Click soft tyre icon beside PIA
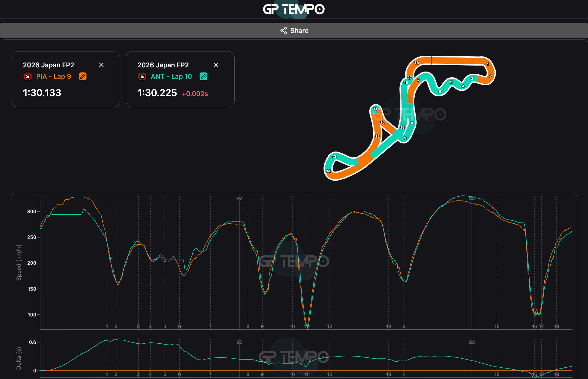The width and height of the screenshot is (588, 379). click(x=28, y=76)
